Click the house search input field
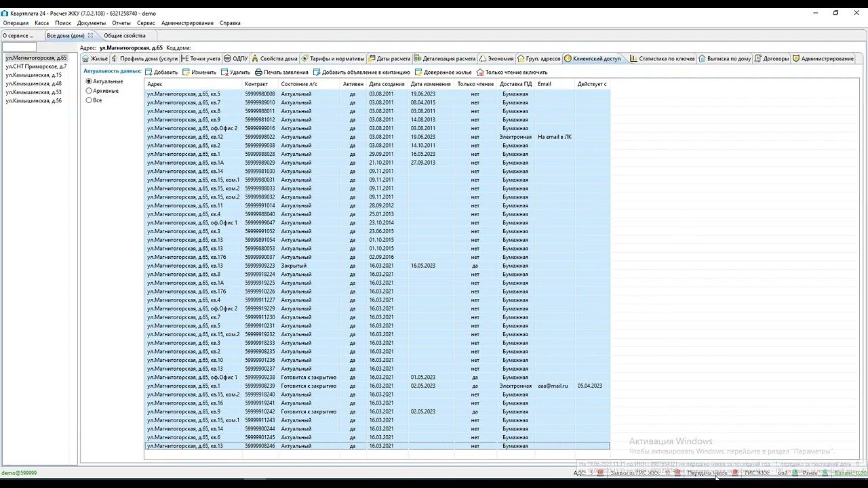The width and height of the screenshot is (868, 488). tap(19, 47)
